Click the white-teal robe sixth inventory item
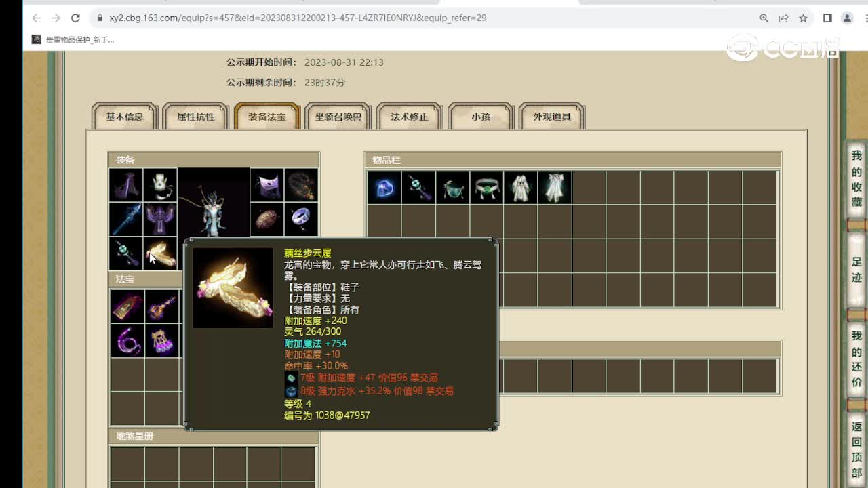Viewport: 868px width, 488px height. tap(555, 188)
